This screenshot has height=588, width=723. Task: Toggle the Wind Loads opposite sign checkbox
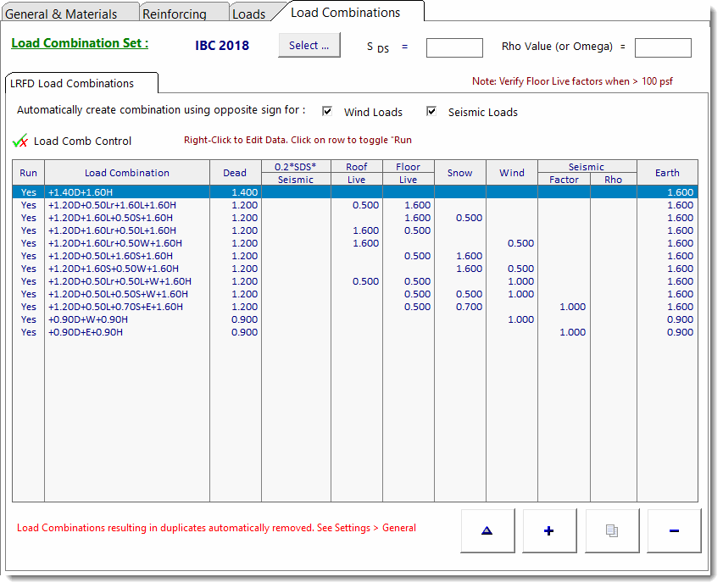(328, 112)
